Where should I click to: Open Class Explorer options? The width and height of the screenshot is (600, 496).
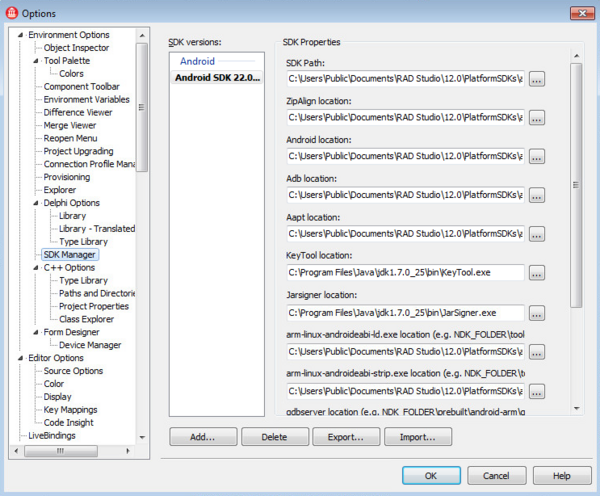pos(86,319)
